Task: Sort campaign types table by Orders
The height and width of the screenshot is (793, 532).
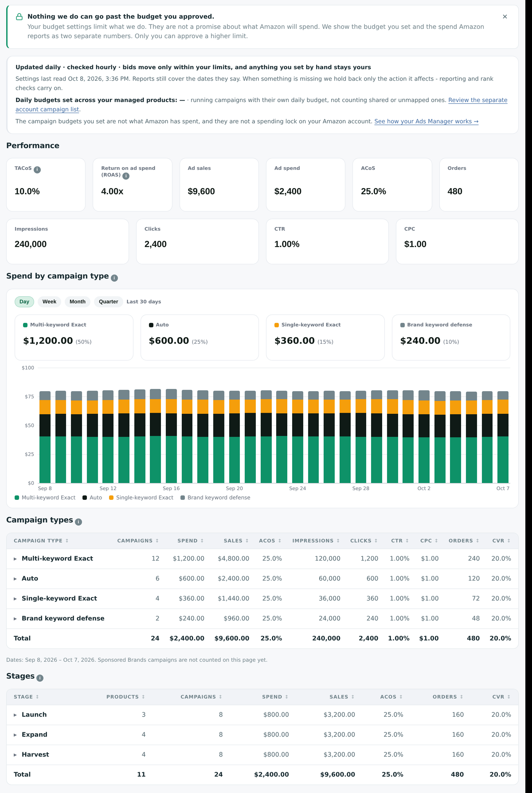Action: [464, 541]
